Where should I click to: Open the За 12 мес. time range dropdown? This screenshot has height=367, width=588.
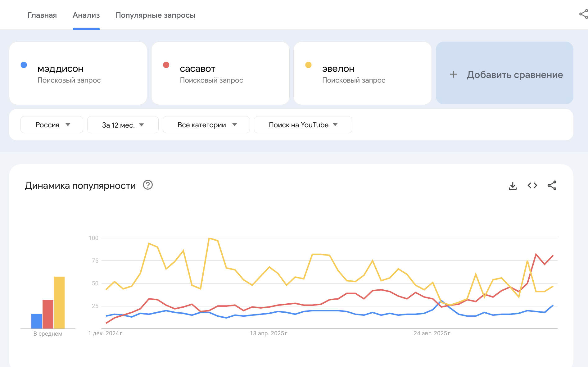pos(123,125)
